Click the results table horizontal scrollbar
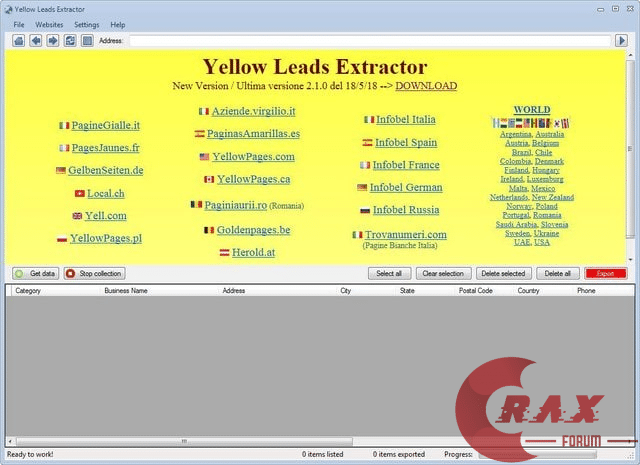Screen dimensions: 640x465 pos(184,441)
